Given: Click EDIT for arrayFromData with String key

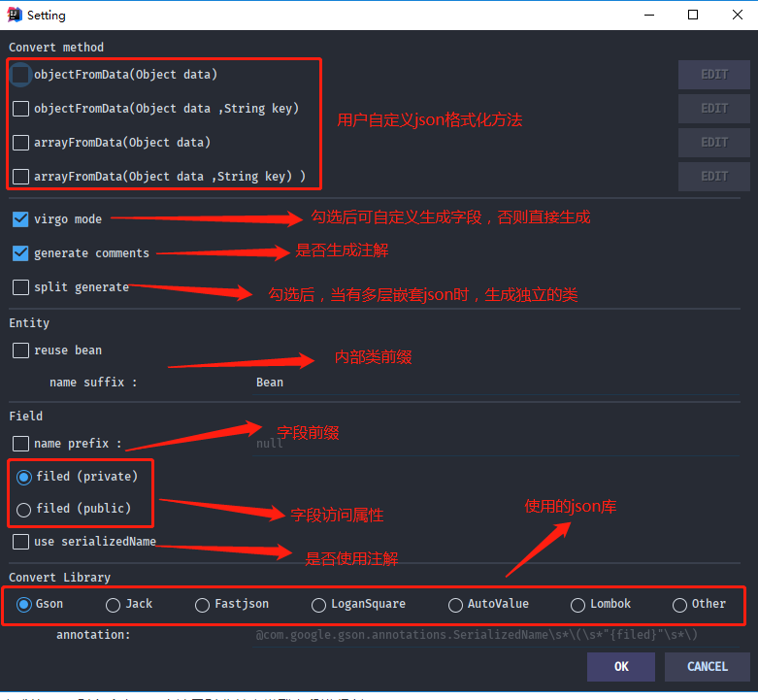Looking at the screenshot, I should point(714,177).
